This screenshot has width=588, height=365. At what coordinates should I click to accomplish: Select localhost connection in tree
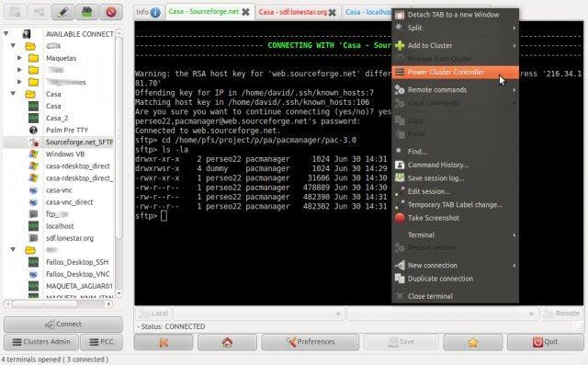click(60, 226)
